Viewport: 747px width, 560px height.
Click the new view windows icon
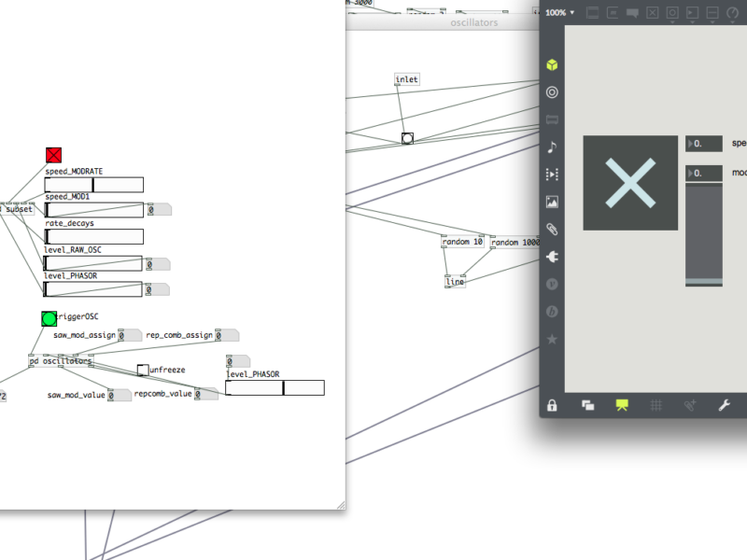(588, 405)
